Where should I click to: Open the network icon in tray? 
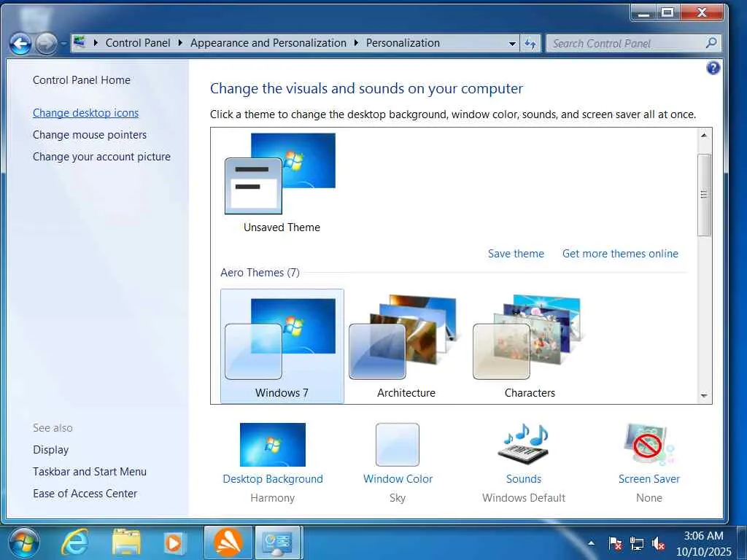(636, 543)
